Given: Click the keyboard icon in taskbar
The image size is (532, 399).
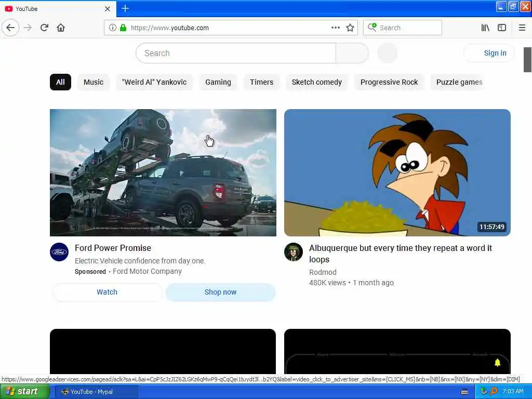Looking at the screenshot, I should coord(464,392).
